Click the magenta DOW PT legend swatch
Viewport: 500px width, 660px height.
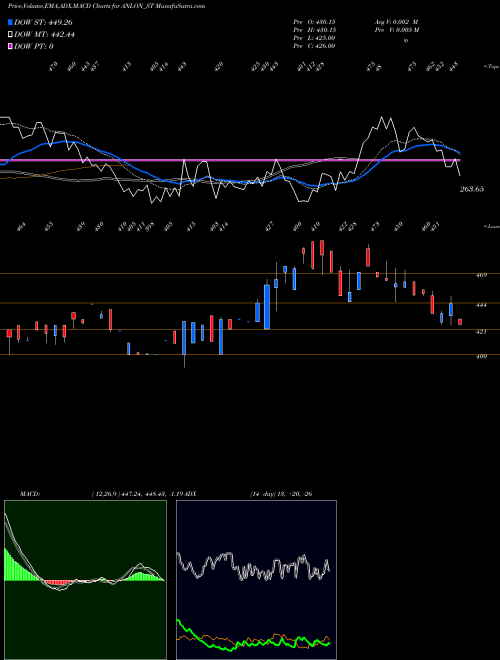pyautogui.click(x=11, y=46)
